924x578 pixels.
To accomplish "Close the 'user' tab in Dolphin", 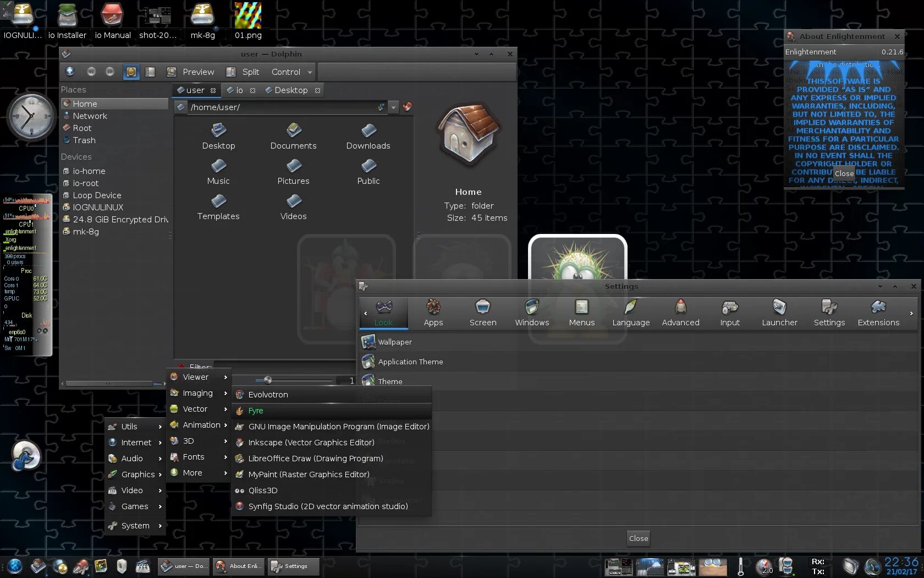I will click(213, 91).
